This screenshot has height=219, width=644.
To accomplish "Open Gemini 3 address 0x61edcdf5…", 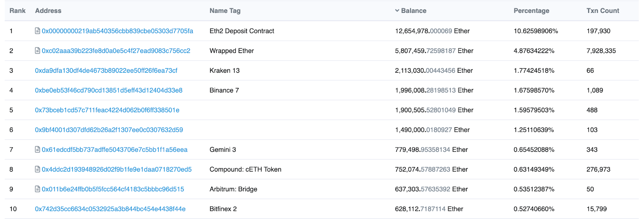I will (x=114, y=149).
